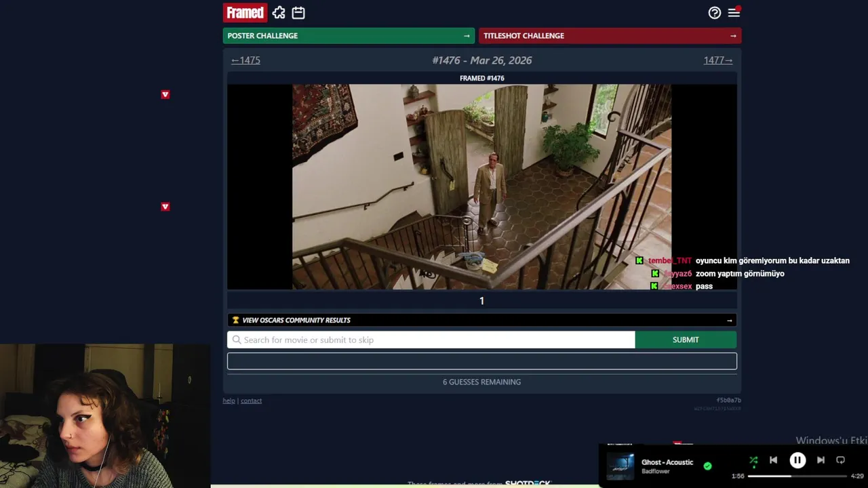Toggle repeat in music player
The width and height of the screenshot is (868, 488).
point(840,460)
